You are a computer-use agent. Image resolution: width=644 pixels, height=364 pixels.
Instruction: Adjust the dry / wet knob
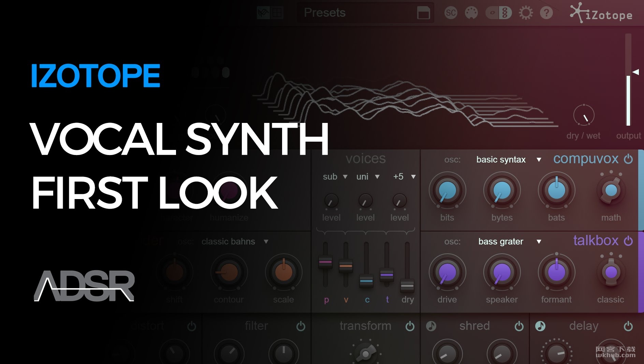[584, 115]
